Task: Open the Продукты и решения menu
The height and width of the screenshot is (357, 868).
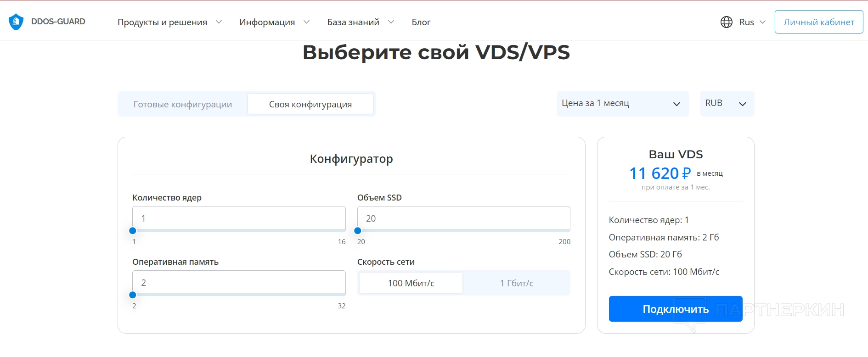Action: [x=162, y=22]
